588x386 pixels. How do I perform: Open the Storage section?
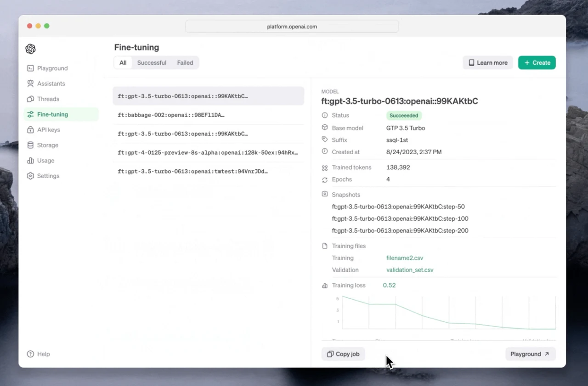coord(48,145)
